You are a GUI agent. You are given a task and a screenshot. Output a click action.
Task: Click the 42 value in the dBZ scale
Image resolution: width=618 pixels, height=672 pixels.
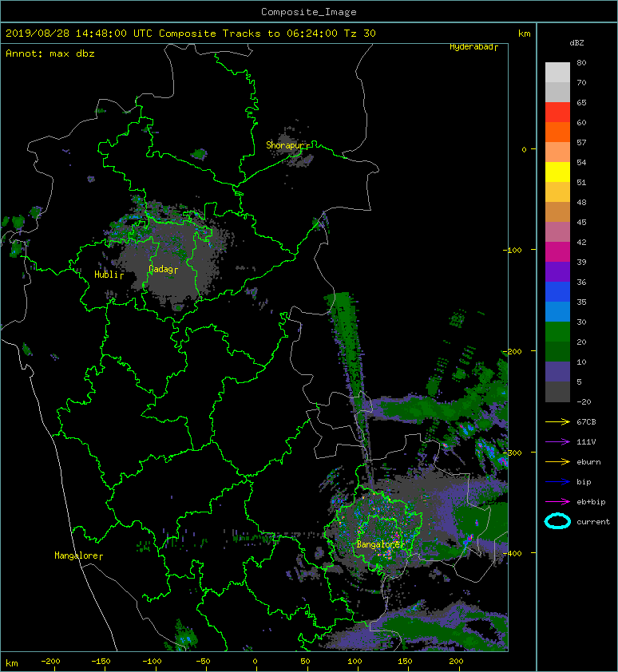pos(581,242)
